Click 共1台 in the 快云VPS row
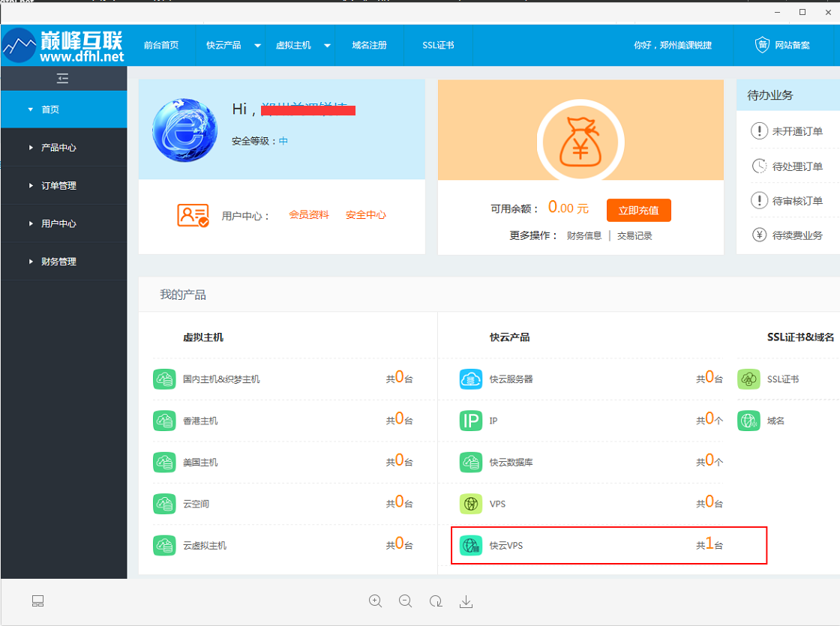 coord(709,544)
